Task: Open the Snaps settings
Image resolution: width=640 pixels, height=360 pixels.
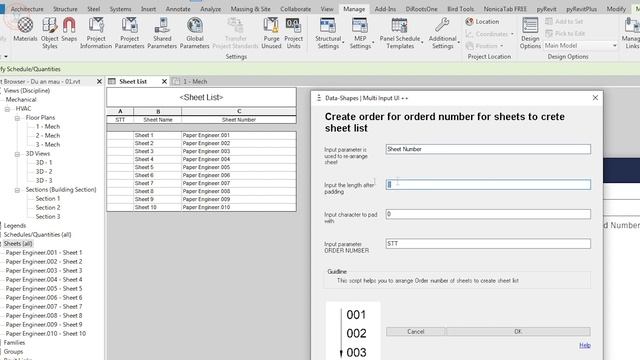Action: [69, 29]
